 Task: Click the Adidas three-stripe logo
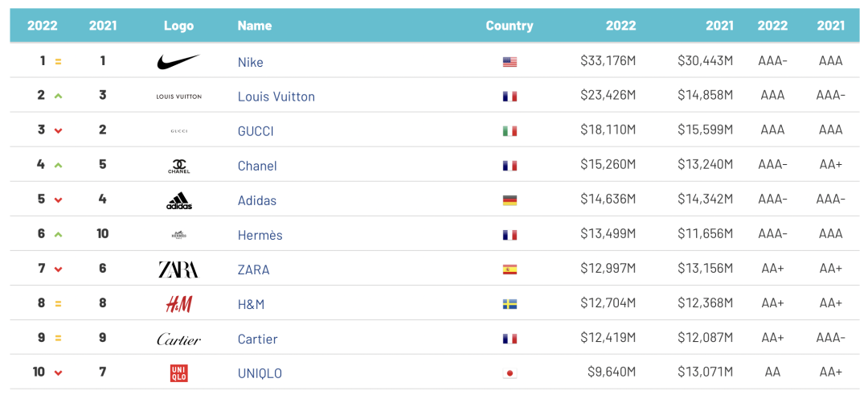pos(179,200)
